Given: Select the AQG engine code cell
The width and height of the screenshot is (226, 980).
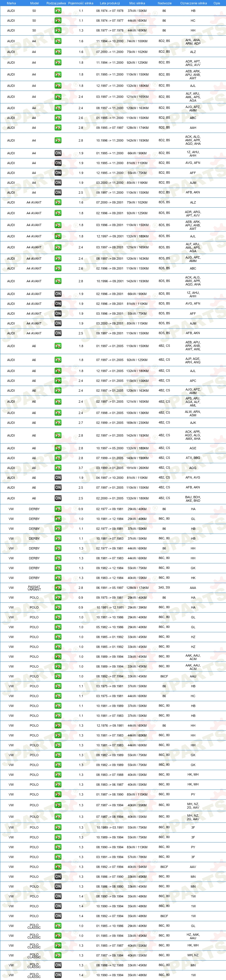Looking at the screenshot, I should (x=193, y=468).
